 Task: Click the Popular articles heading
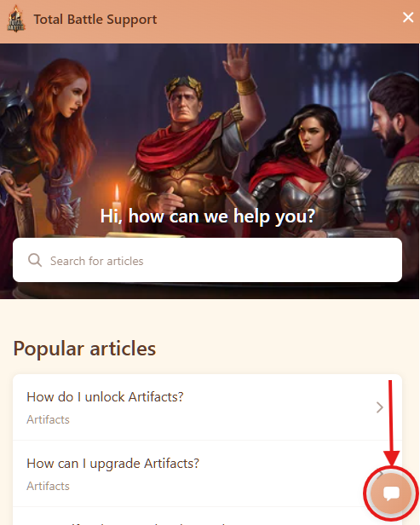[x=84, y=349]
